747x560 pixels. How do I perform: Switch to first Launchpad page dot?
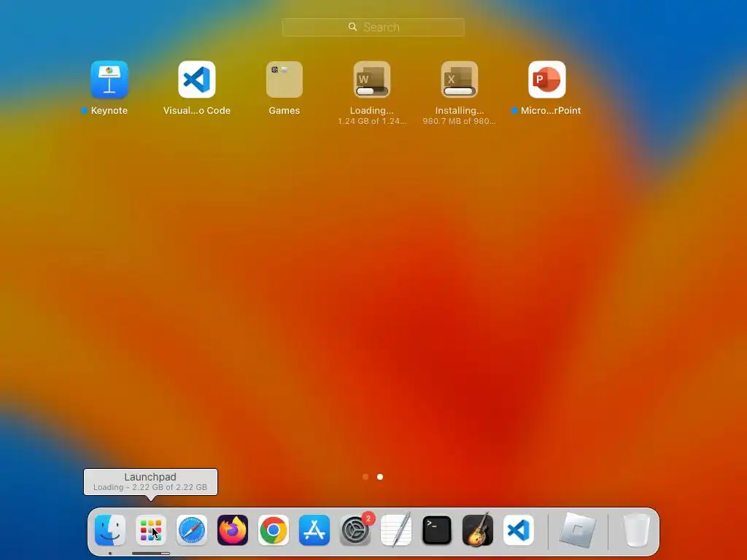coord(365,477)
